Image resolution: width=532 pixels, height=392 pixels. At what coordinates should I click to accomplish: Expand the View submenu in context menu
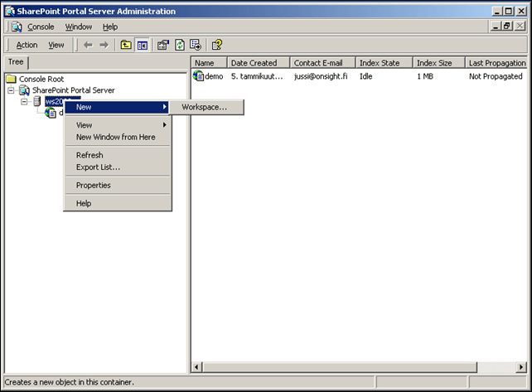[117, 125]
